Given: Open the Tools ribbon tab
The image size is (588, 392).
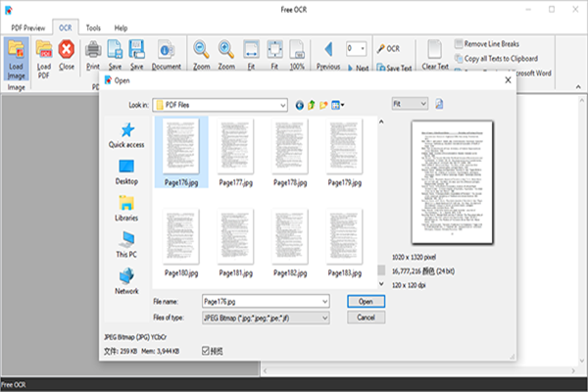Looking at the screenshot, I should (x=93, y=29).
